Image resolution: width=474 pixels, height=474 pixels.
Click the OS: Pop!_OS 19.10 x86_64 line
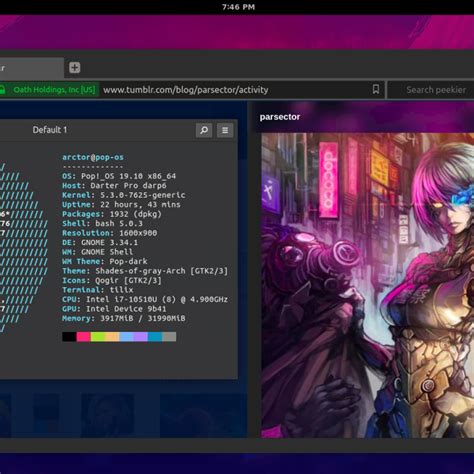click(119, 176)
